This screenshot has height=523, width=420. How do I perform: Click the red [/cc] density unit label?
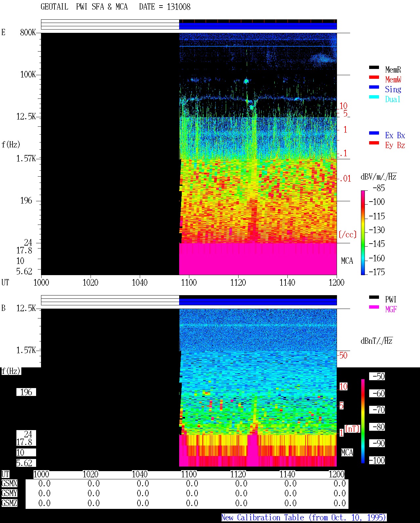click(347, 235)
